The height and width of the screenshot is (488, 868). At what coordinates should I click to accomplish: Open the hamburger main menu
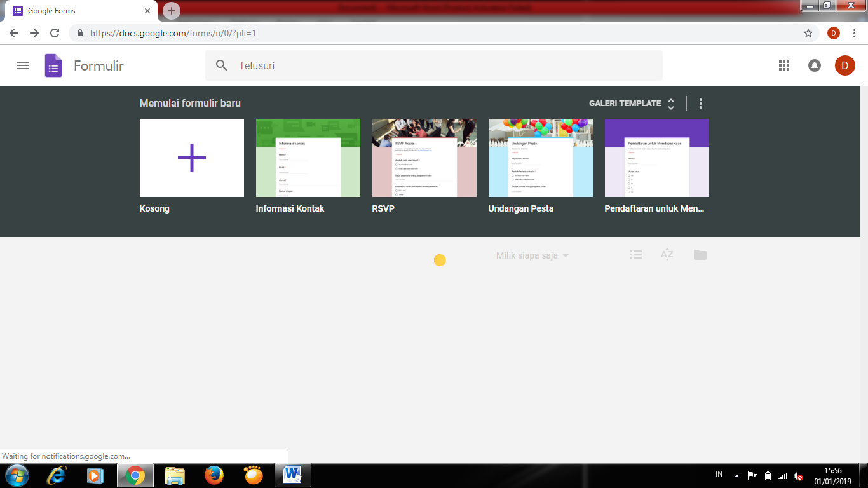pos(23,65)
